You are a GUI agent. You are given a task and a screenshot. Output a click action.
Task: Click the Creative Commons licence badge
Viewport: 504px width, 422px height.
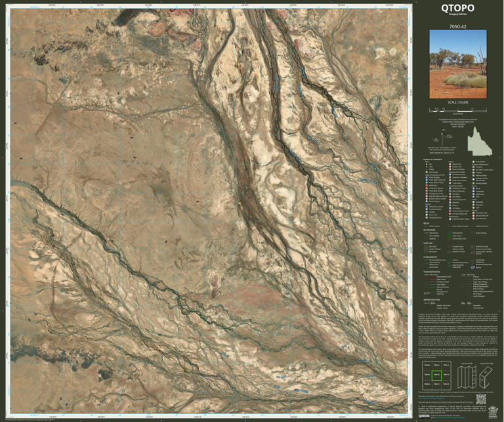[x=424, y=416]
